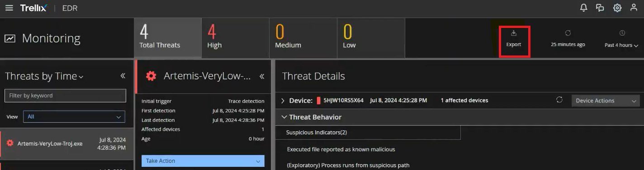Image resolution: width=644 pixels, height=170 pixels.
Task: Click the Filter by keyword field
Action: pos(65,96)
